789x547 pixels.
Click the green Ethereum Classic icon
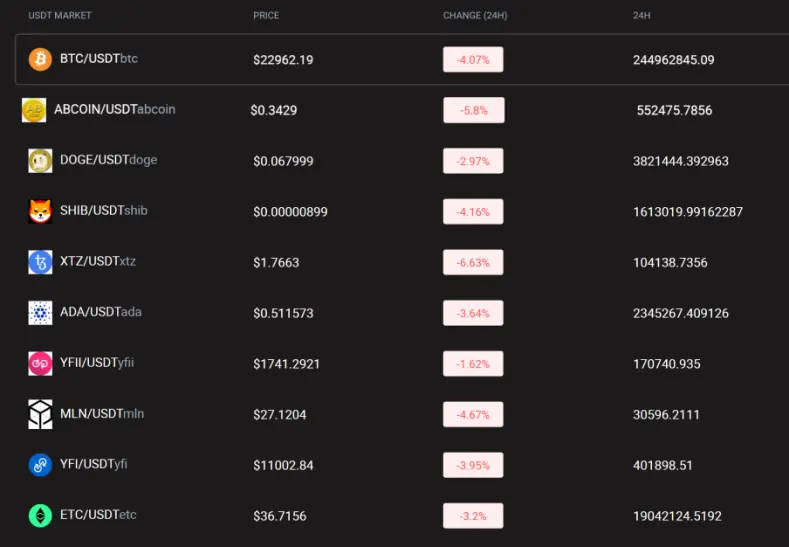click(x=40, y=516)
